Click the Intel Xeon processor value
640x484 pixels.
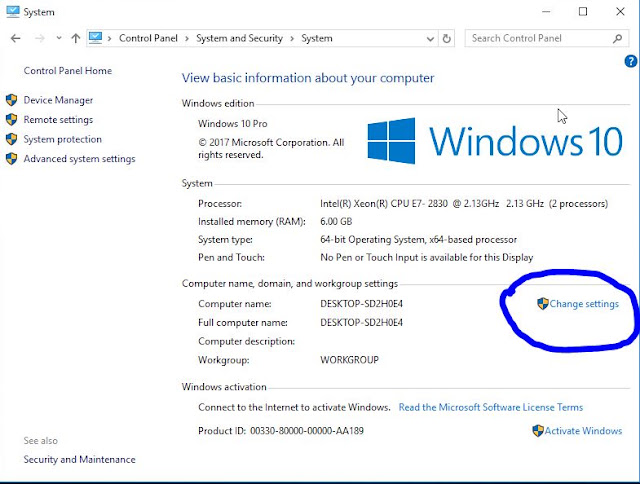coord(464,204)
